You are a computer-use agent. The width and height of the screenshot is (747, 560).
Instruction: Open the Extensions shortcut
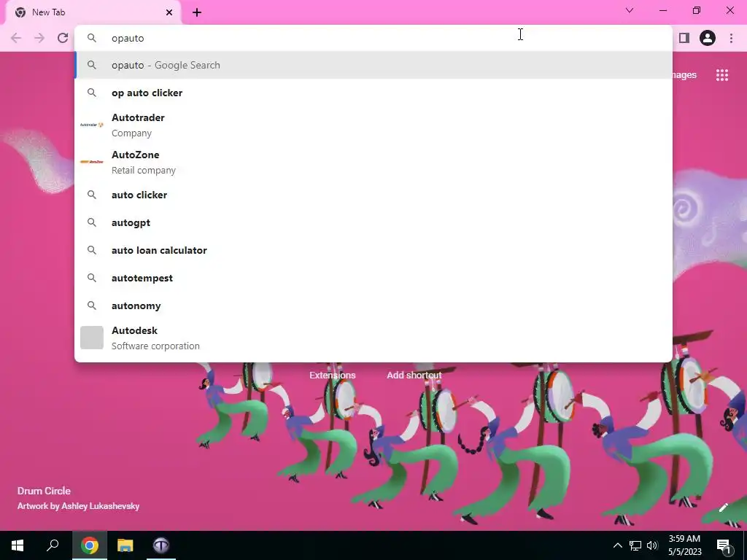coord(333,376)
